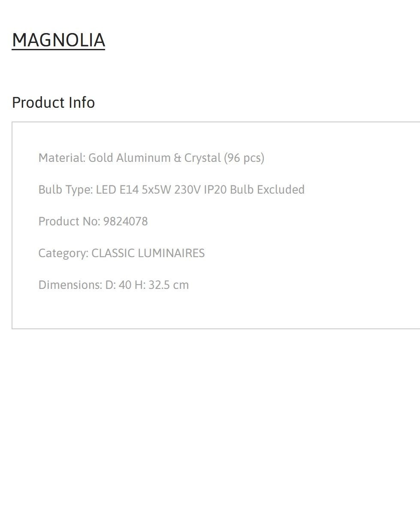Click the '5x5W' wattage value
The image size is (420, 510).
coord(156,190)
